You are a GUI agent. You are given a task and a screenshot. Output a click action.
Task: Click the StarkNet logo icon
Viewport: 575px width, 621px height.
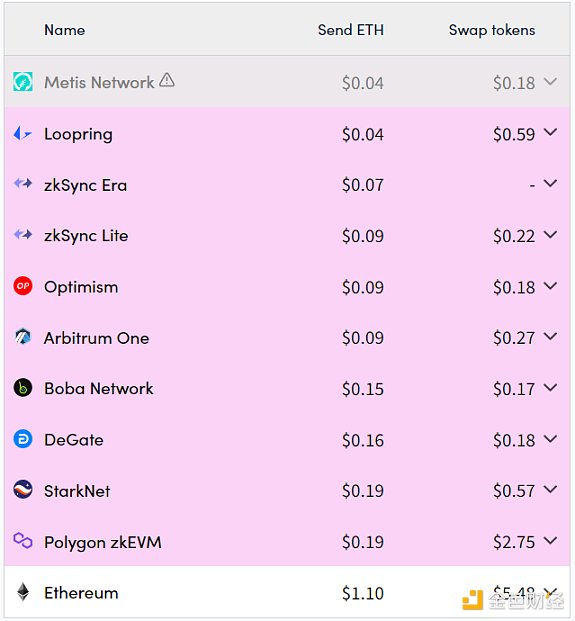point(23,490)
